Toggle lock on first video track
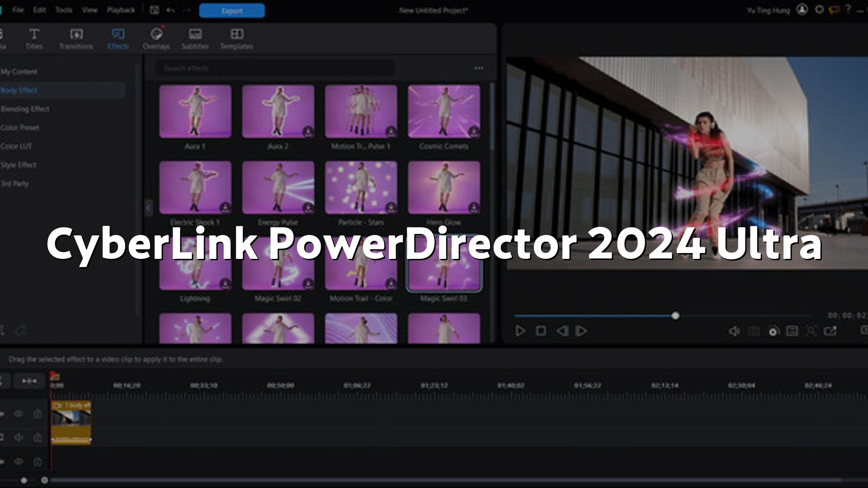868x488 pixels. pos(38,413)
